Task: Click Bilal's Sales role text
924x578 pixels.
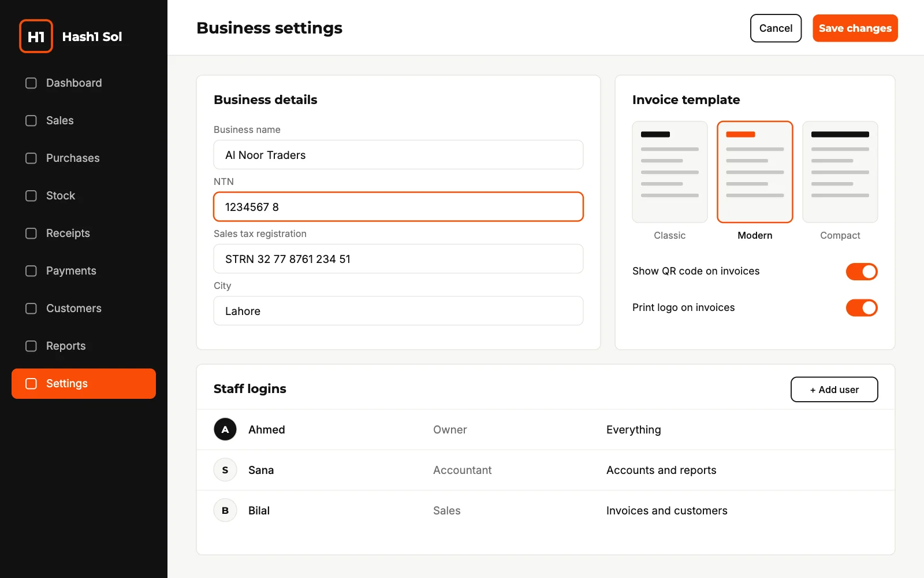Action: coord(447,510)
